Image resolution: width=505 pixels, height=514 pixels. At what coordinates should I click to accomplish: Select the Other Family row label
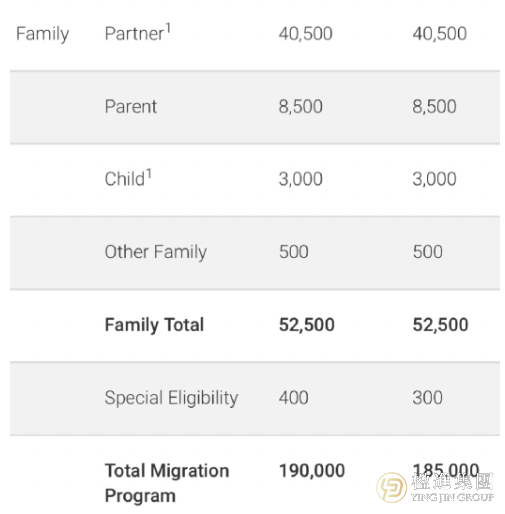pos(156,252)
